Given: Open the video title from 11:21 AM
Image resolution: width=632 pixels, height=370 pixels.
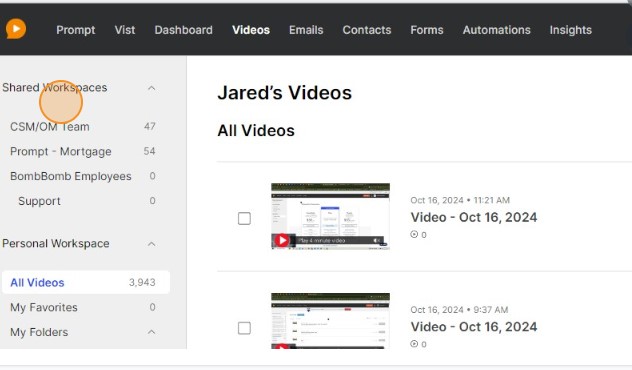Looking at the screenshot, I should [x=474, y=217].
